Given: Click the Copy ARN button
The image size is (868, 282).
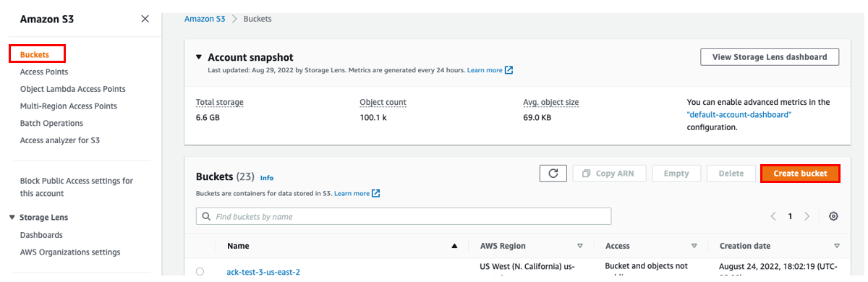Looking at the screenshot, I should click(x=609, y=174).
